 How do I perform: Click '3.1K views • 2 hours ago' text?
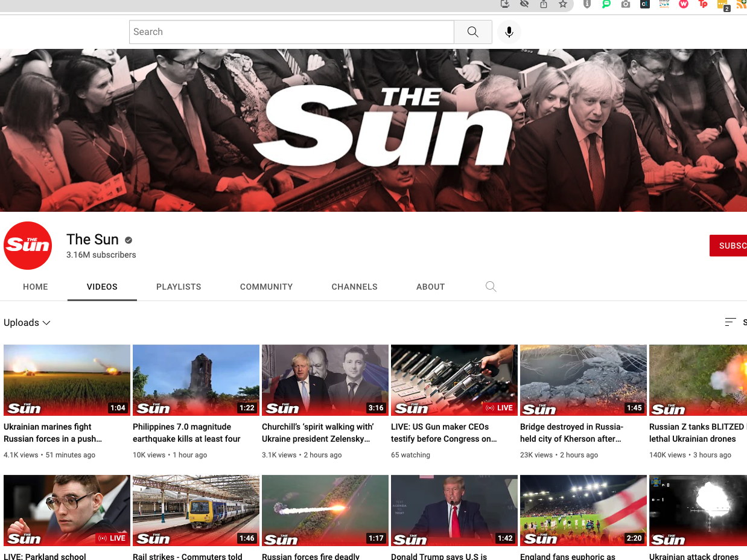302,455
